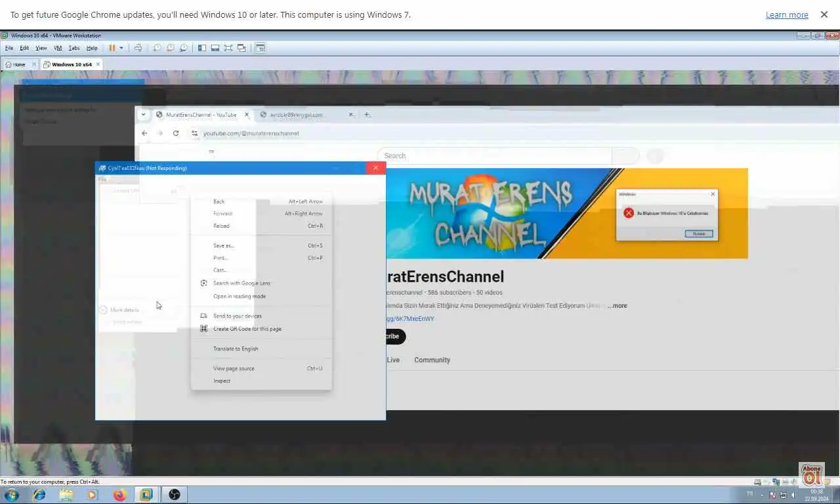
Task: Open the VMware Help menu
Action: pos(92,48)
